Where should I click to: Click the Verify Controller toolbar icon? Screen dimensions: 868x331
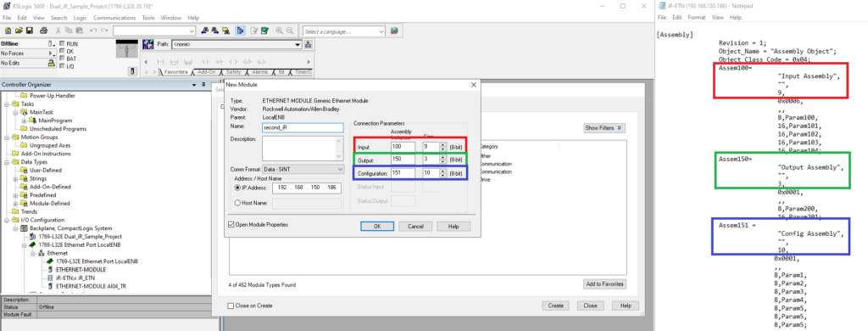coord(264,31)
